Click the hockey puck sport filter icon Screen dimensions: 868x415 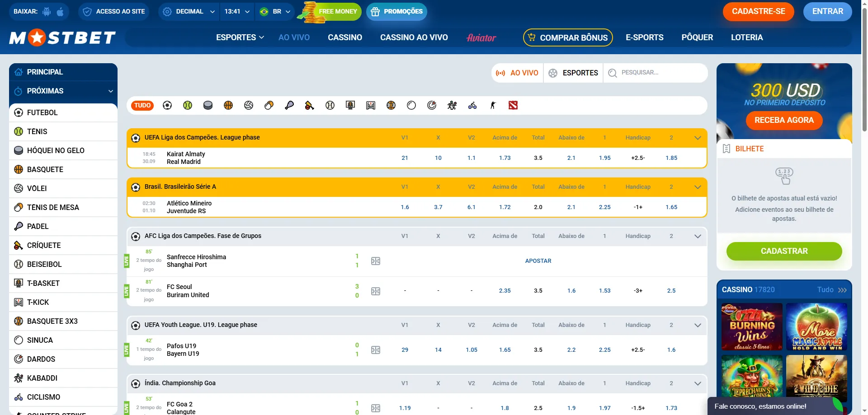pyautogui.click(x=208, y=105)
